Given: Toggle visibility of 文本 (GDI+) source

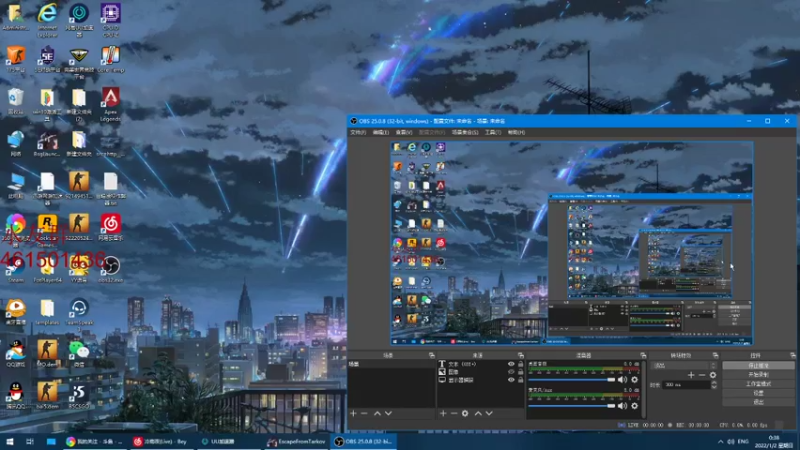Looking at the screenshot, I should point(511,364).
